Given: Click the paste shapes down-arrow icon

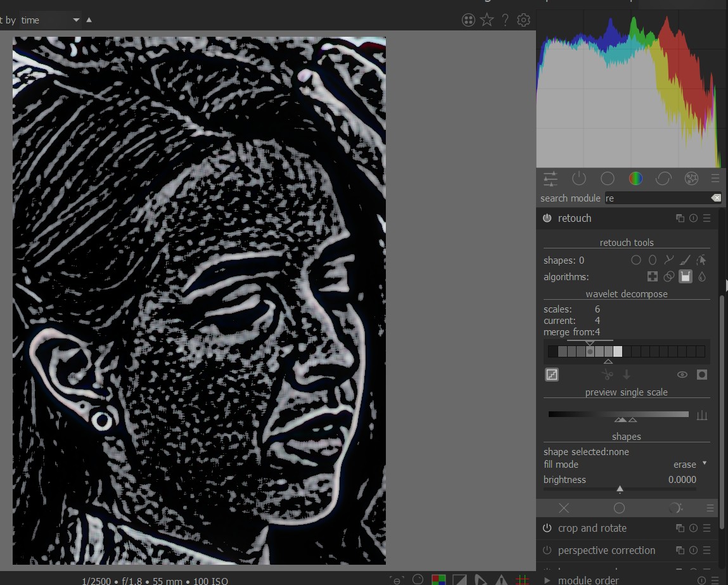Looking at the screenshot, I should [627, 374].
